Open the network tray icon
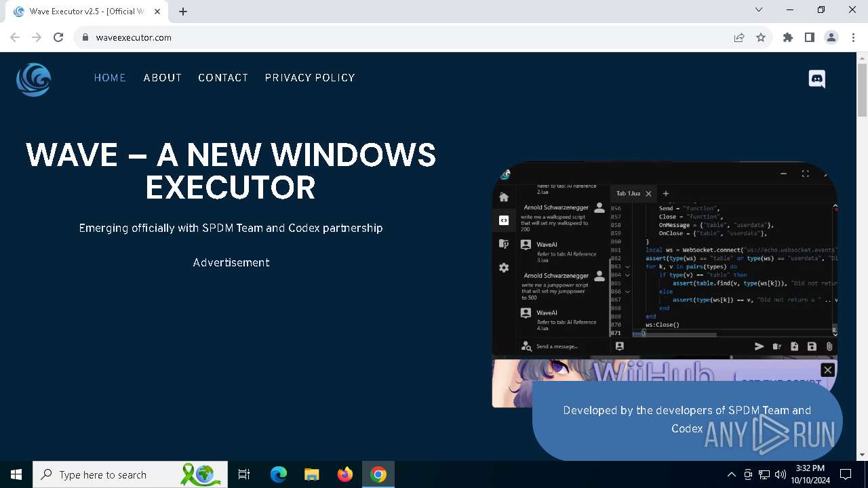This screenshot has width=868, height=488. [x=764, y=474]
